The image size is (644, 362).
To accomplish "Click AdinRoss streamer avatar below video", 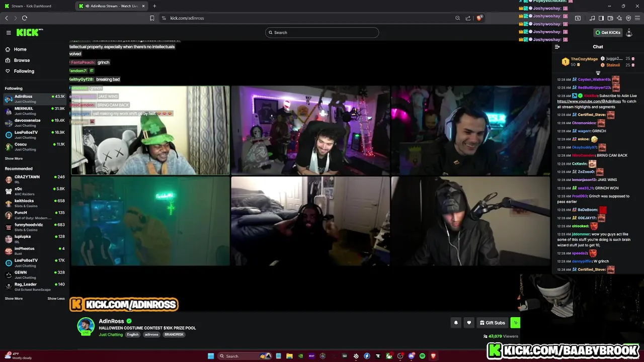I will point(86,326).
